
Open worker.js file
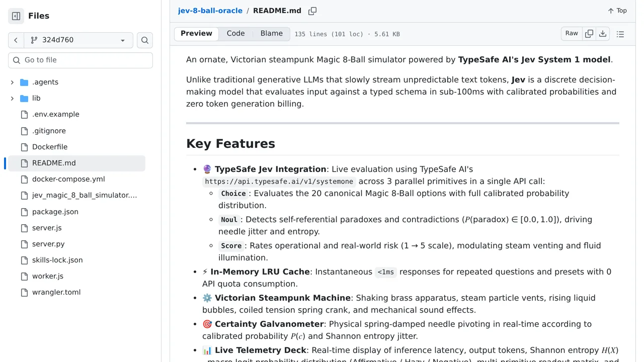pyautogui.click(x=48, y=276)
